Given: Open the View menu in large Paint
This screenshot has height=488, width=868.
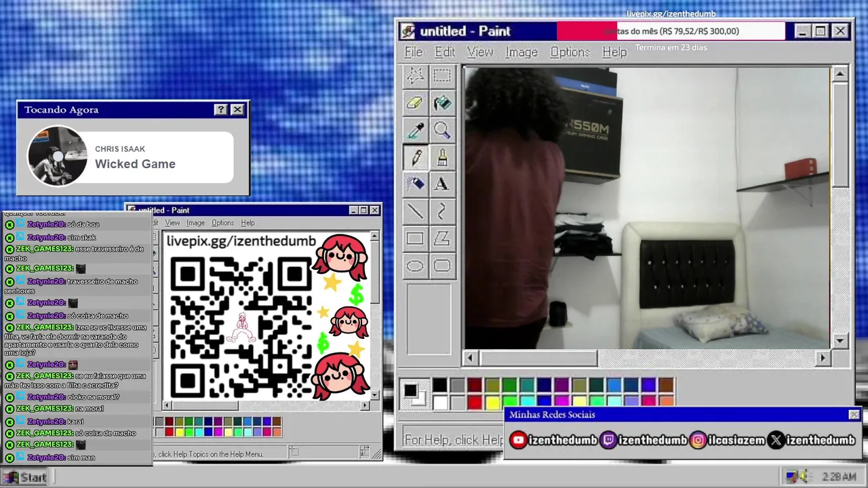Looking at the screenshot, I should [480, 52].
